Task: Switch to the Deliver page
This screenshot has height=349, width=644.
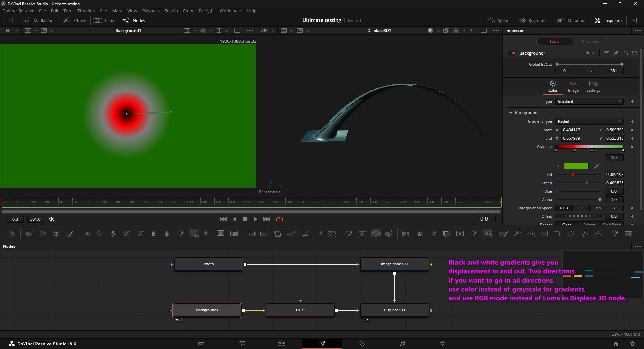Action: point(442,344)
